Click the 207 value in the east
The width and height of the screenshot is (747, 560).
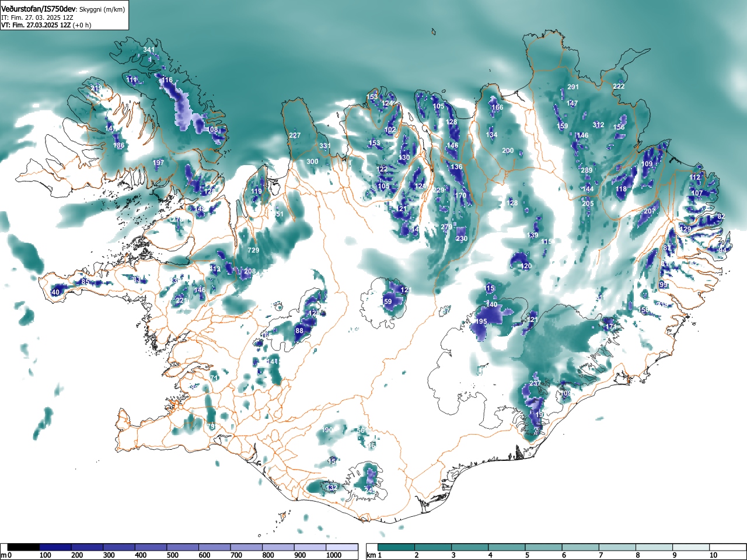coord(650,211)
